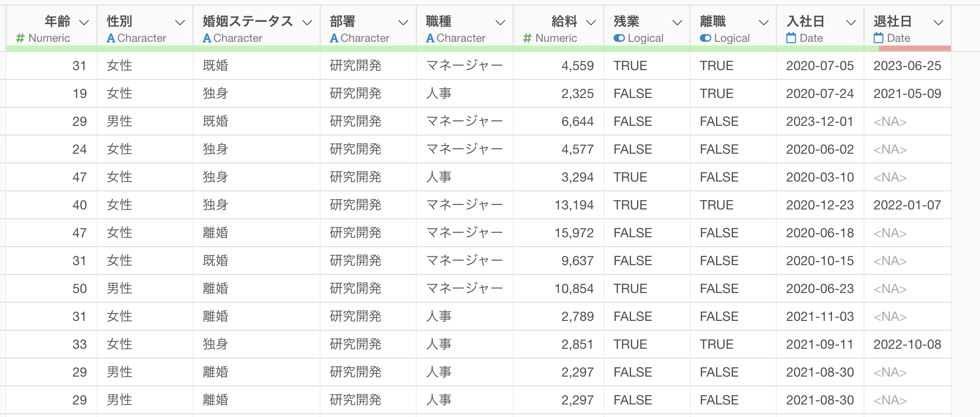
Task: Open the 給料 column chevron menu
Action: point(591,22)
